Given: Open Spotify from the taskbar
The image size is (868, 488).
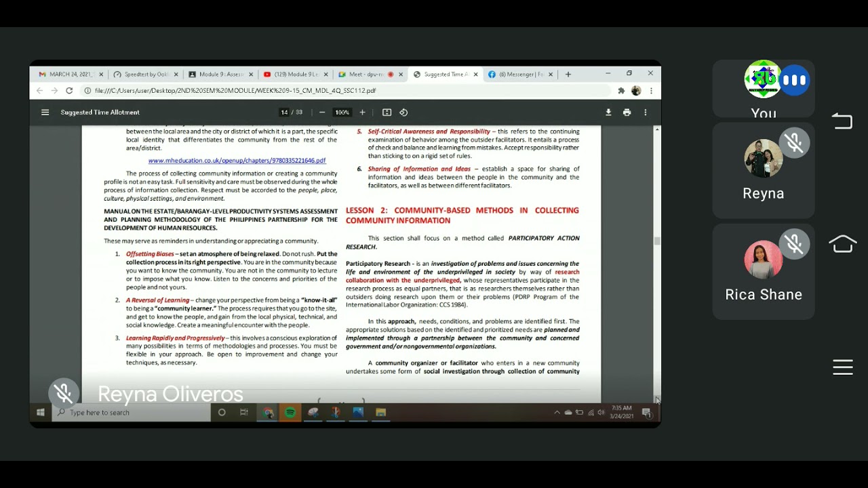Looking at the screenshot, I should coord(290,412).
